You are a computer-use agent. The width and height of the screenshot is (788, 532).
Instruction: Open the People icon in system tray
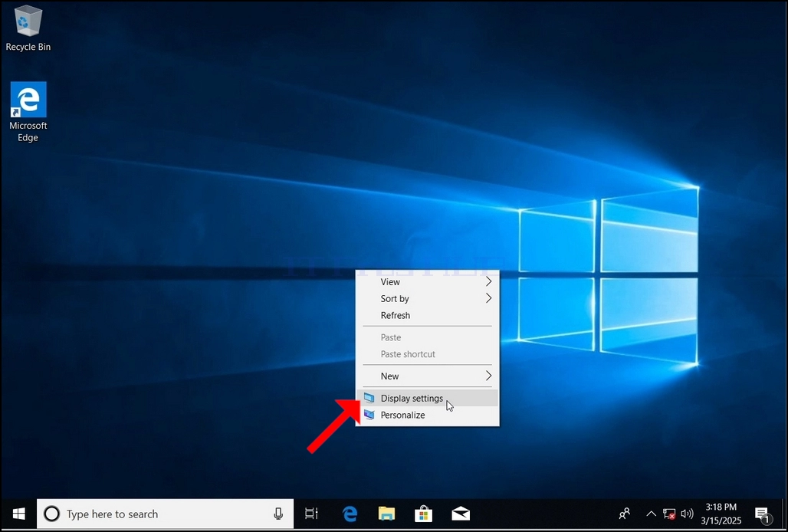pos(625,514)
